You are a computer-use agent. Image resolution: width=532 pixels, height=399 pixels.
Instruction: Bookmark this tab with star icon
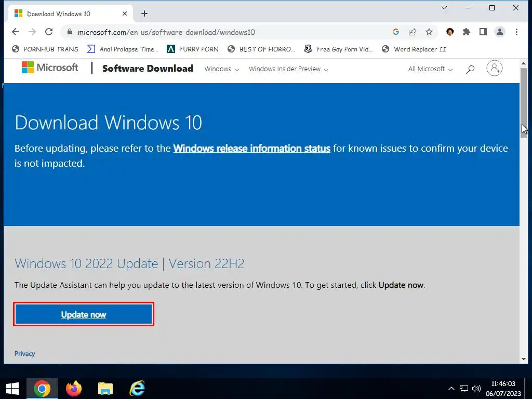429,32
